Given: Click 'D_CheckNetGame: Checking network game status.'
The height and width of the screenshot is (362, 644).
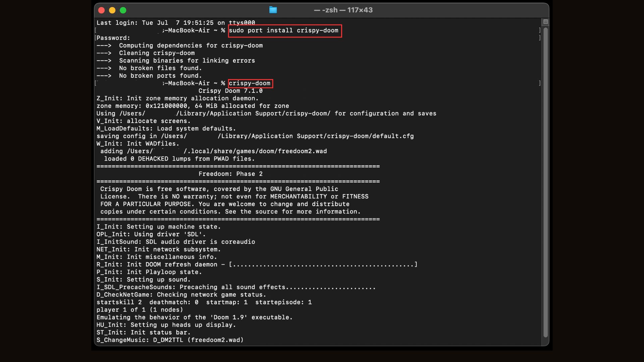Looking at the screenshot, I should (181, 295).
